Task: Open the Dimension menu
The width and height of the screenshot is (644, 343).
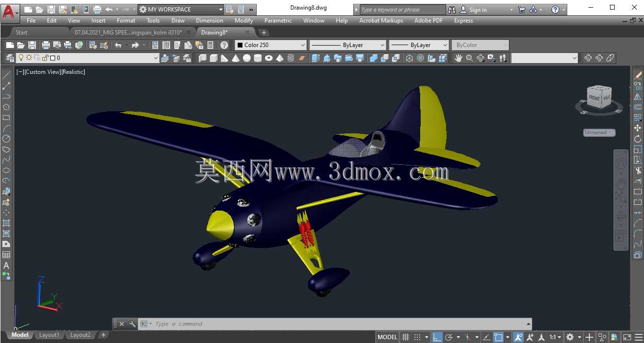Action: 209,21
